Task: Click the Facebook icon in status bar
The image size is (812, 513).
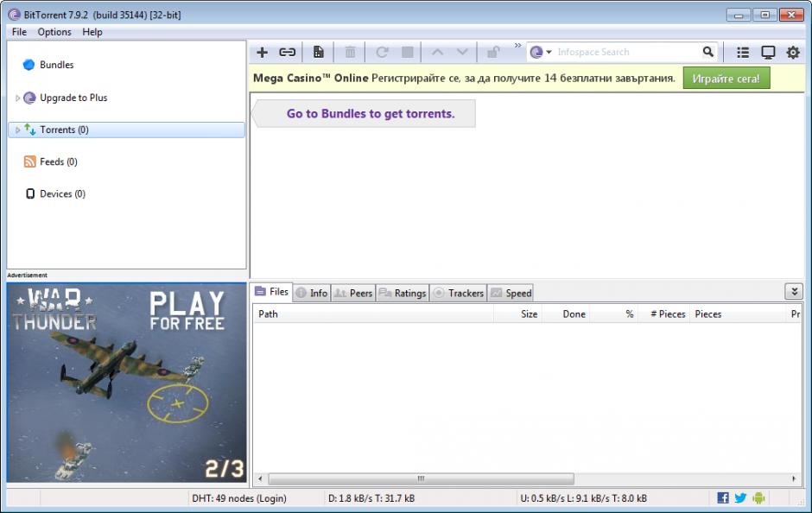Action: click(x=723, y=498)
